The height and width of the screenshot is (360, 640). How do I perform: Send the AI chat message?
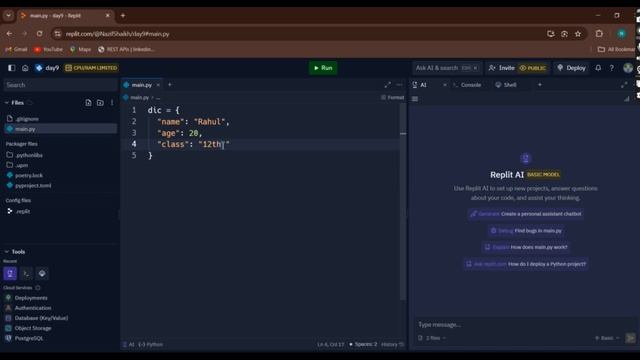coord(630,338)
